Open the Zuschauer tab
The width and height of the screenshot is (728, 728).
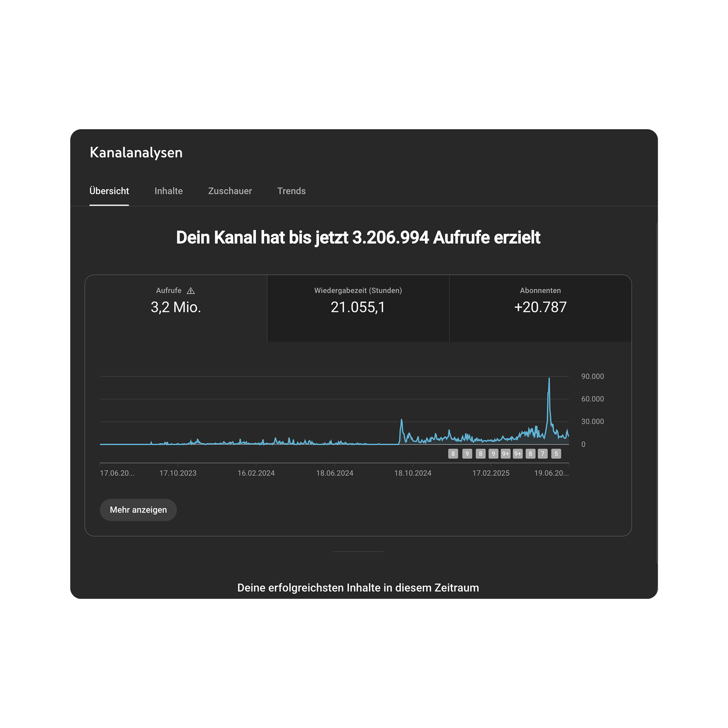pos(230,191)
